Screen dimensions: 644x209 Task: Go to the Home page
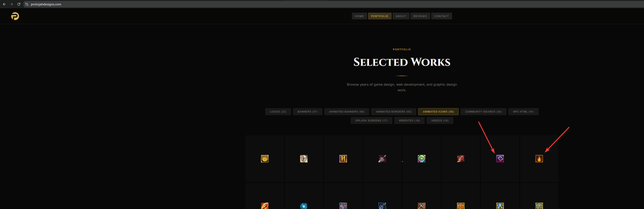coord(359,16)
